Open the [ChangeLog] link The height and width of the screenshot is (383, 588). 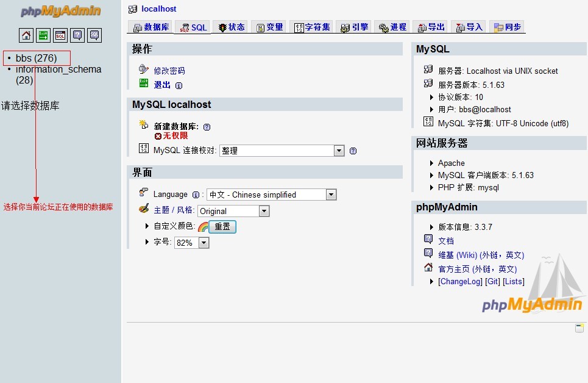[x=460, y=281]
